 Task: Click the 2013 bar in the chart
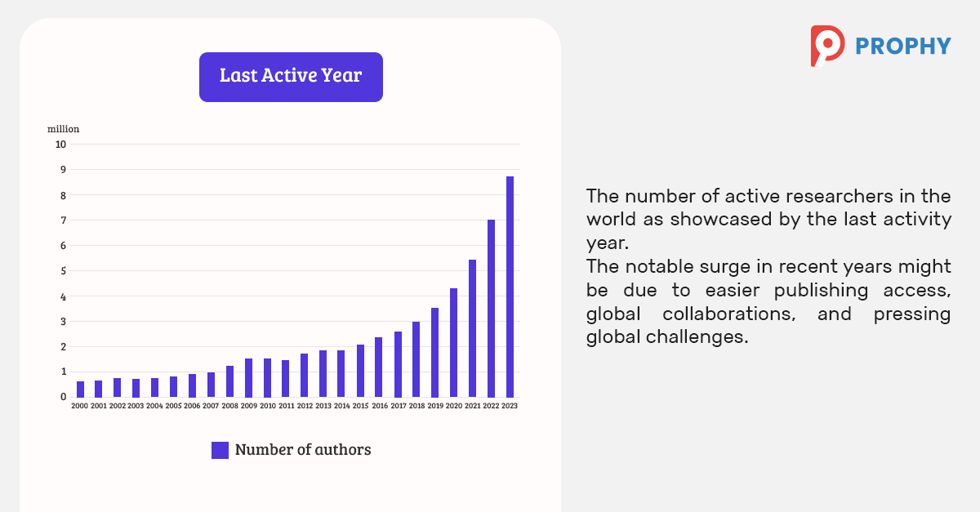coord(323,374)
